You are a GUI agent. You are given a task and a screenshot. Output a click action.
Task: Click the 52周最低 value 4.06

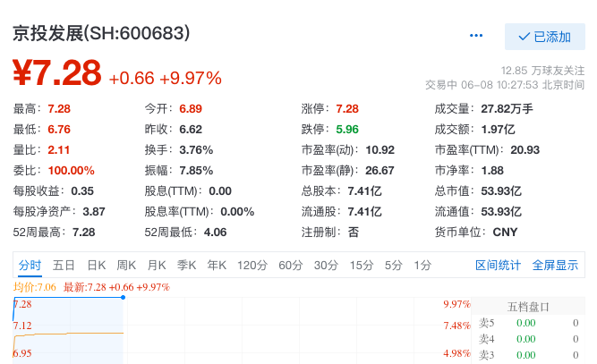215,232
